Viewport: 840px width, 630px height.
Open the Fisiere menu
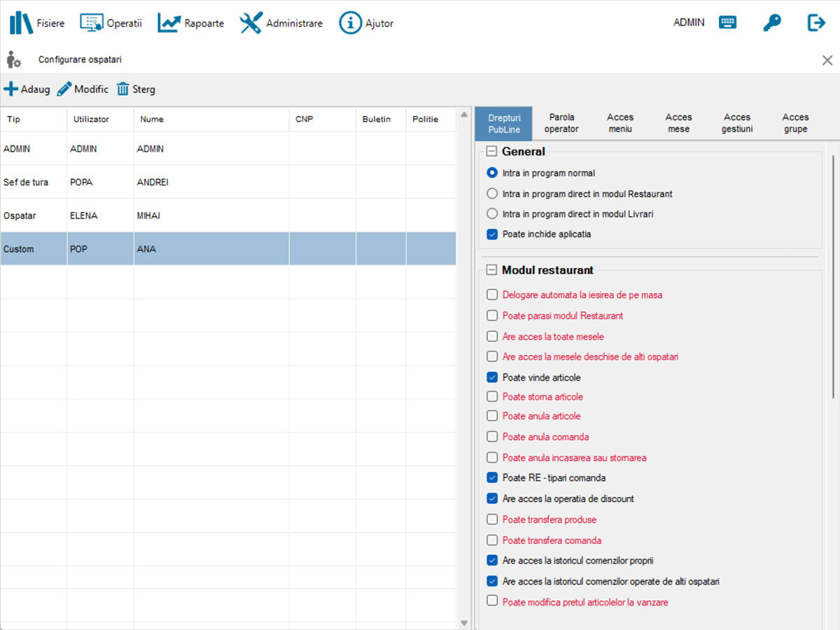(x=50, y=23)
